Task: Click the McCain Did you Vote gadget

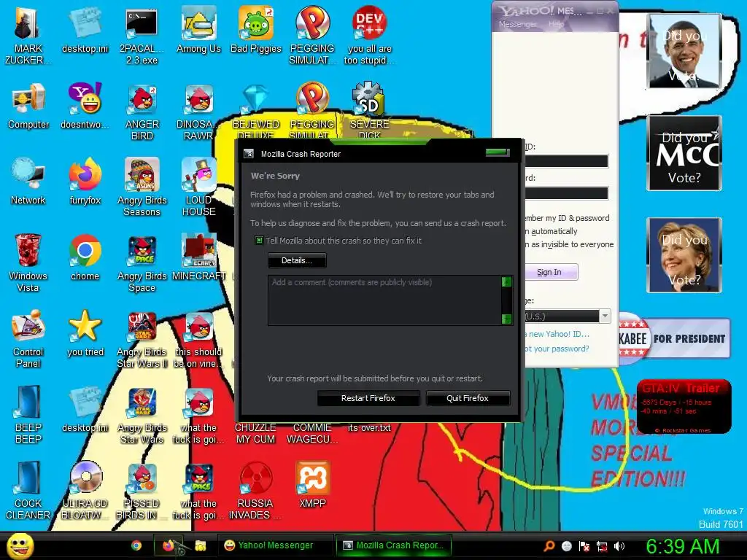Action: coord(684,153)
